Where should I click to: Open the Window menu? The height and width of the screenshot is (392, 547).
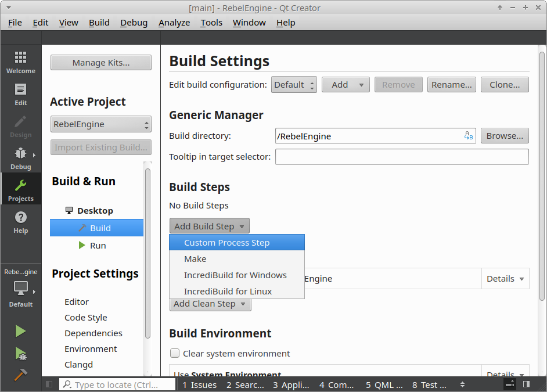pyautogui.click(x=249, y=23)
